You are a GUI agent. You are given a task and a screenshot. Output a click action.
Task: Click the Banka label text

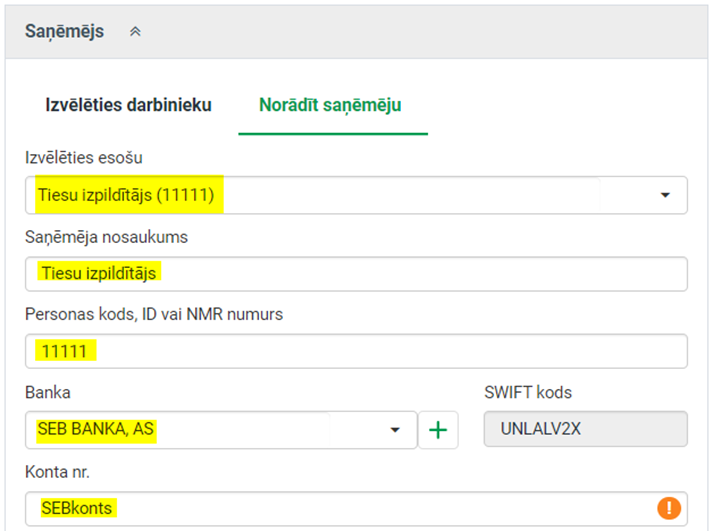click(48, 392)
